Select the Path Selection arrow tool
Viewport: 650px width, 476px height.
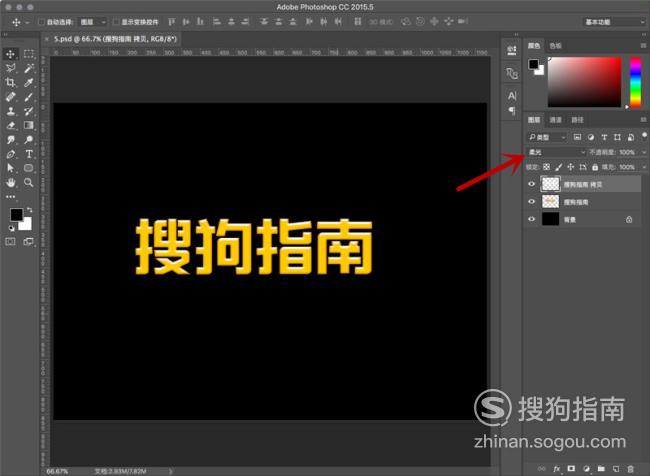[10, 168]
